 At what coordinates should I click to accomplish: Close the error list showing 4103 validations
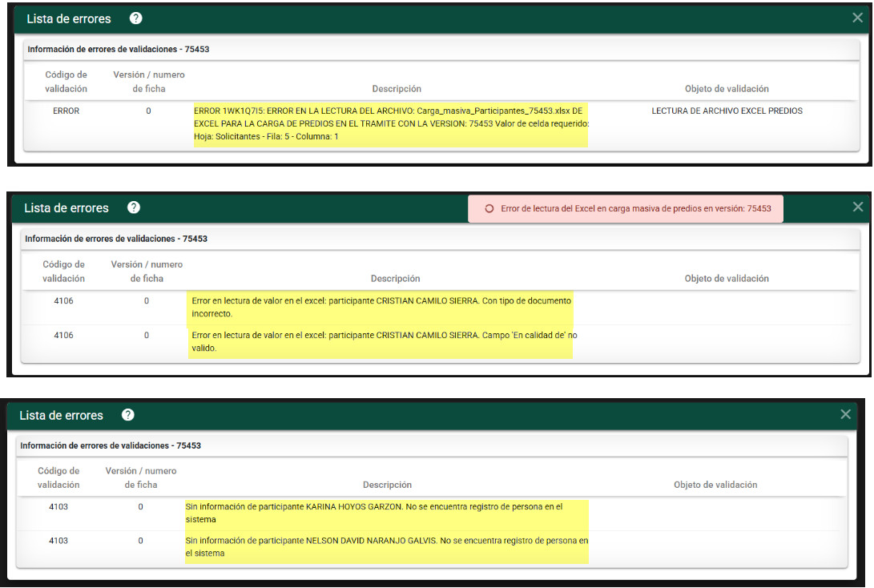845,414
